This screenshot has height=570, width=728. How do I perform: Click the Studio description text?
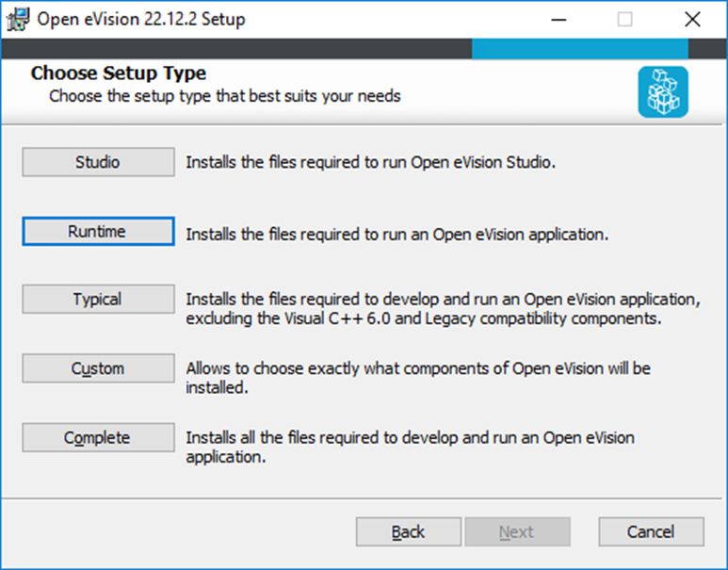[x=371, y=162]
